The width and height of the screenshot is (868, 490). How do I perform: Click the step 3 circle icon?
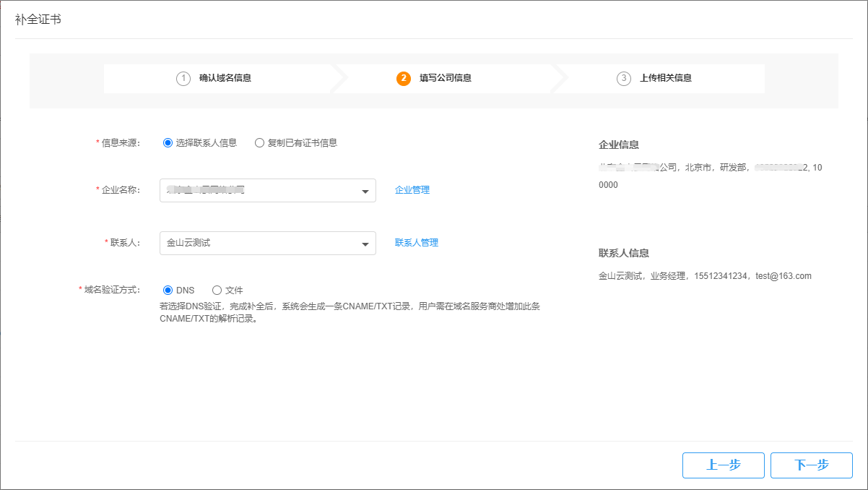(x=624, y=78)
